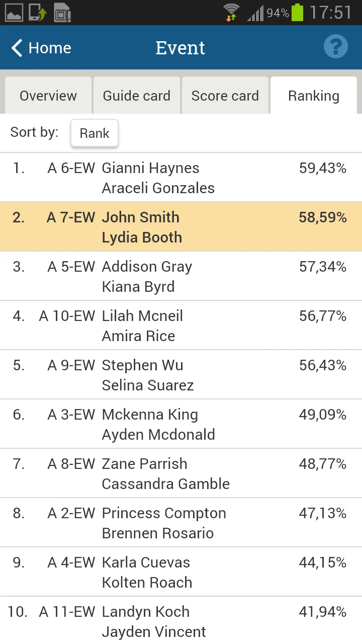Tap the battery indicator icon
The image size is (362, 644).
pyautogui.click(x=298, y=12)
